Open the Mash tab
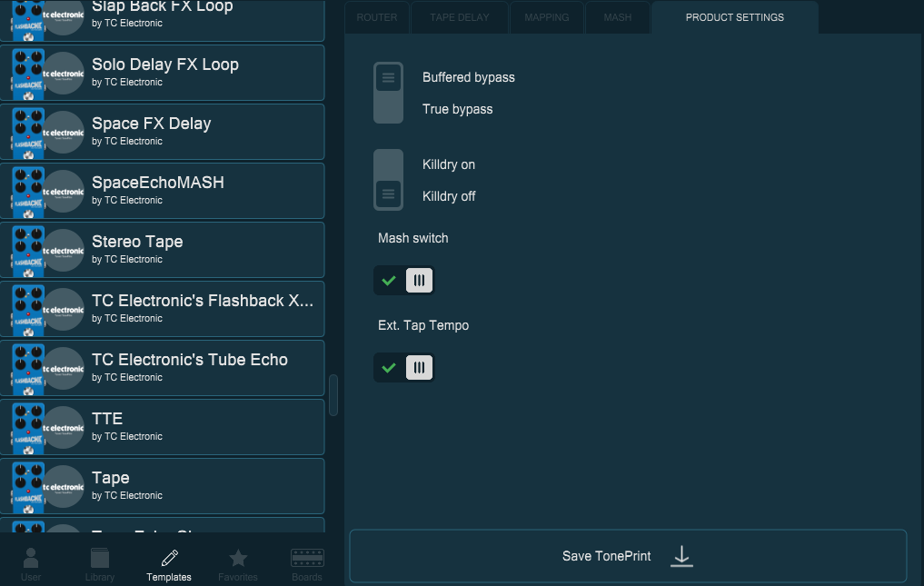The width and height of the screenshot is (924, 586). [x=618, y=17]
